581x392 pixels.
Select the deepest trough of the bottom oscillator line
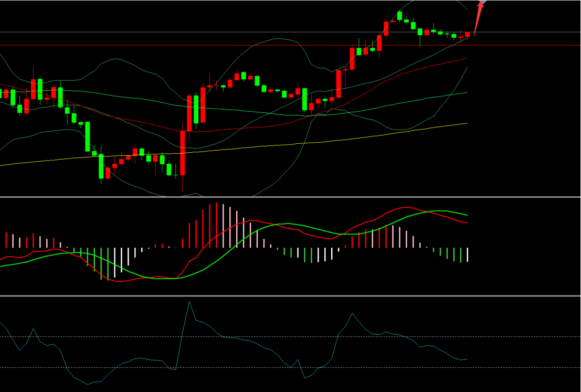click(x=88, y=384)
